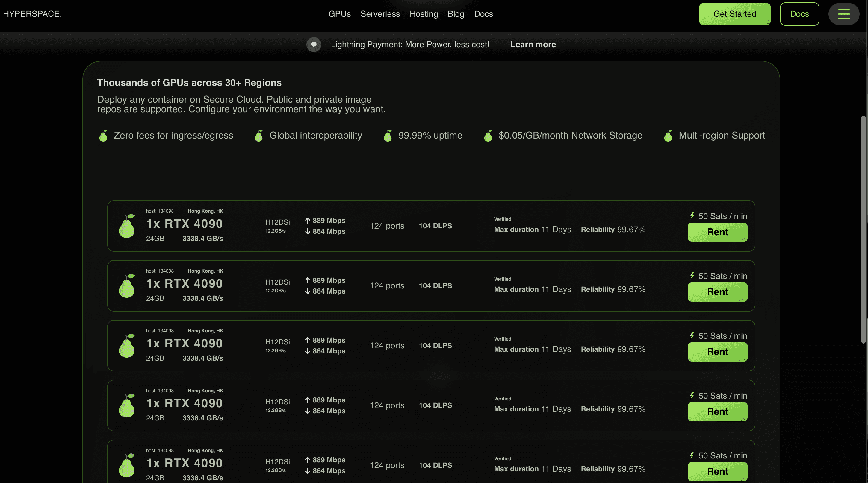Click the pear logo in first GPU listing

tap(127, 226)
